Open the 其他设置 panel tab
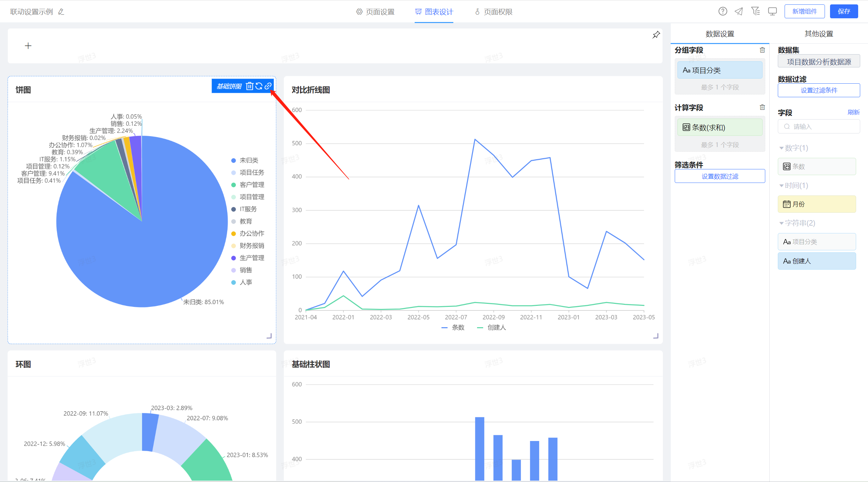This screenshot has height=482, width=868. (x=819, y=34)
